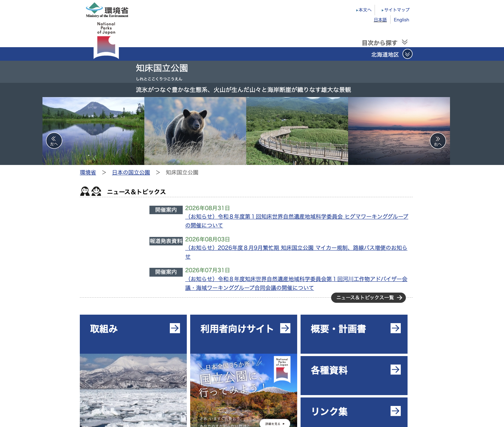
Task: Click the arrow icon on 利用者向けサイト tile
Action: [x=285, y=328]
